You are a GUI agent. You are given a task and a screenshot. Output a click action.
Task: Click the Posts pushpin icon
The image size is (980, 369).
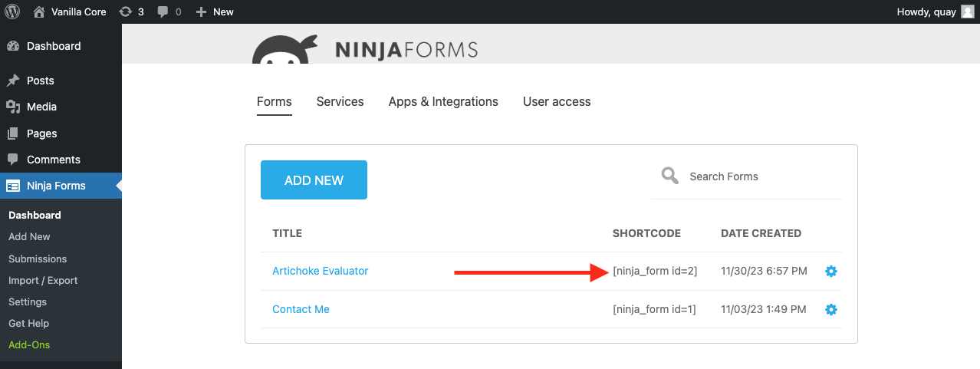click(x=13, y=81)
